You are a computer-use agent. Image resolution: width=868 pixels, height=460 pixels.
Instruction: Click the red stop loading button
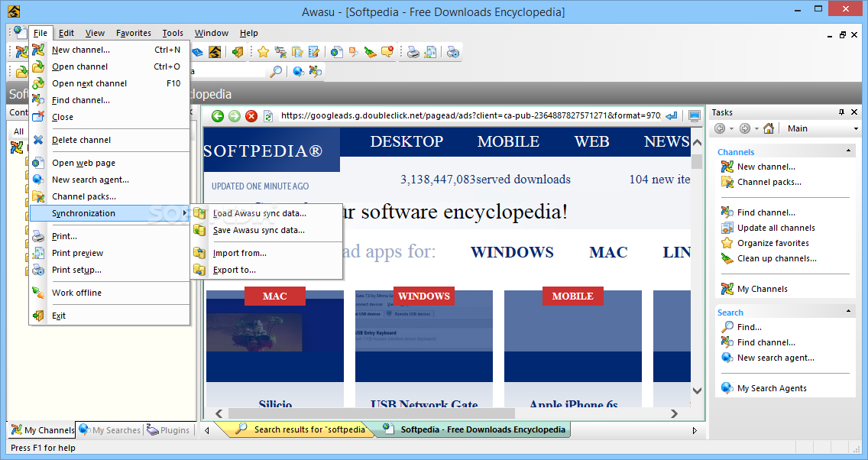[251, 115]
